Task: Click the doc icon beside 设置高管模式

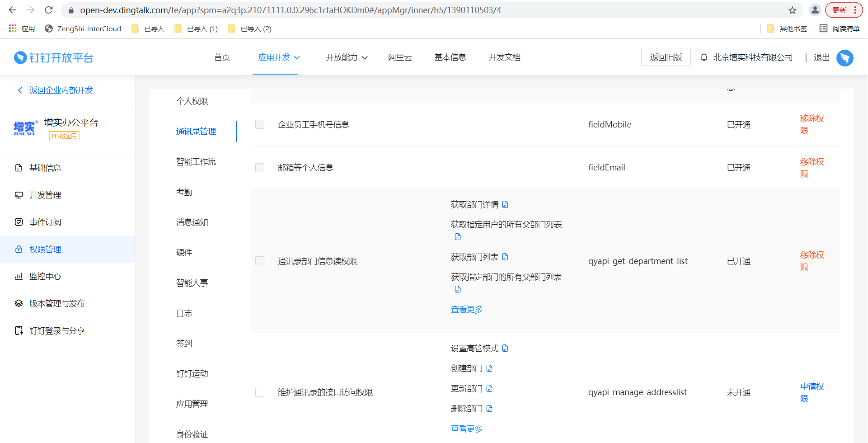Action: [505, 349]
